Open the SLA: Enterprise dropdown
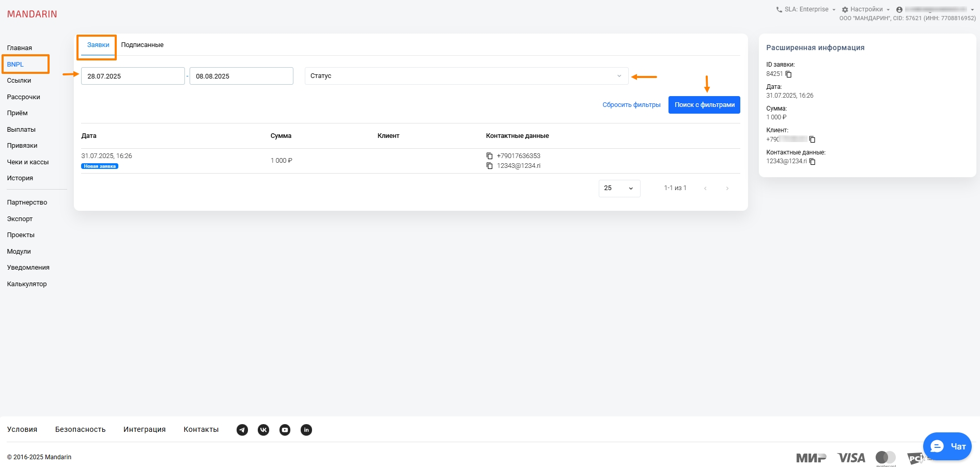Screen dimensions: 980x467 click(x=806, y=9)
